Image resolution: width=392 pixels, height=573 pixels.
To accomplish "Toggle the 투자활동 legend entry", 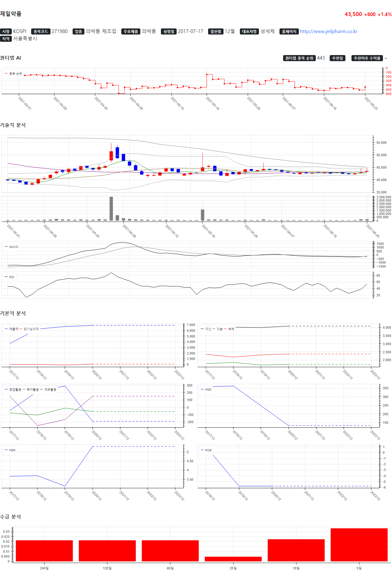I will pyautogui.click(x=31, y=390).
